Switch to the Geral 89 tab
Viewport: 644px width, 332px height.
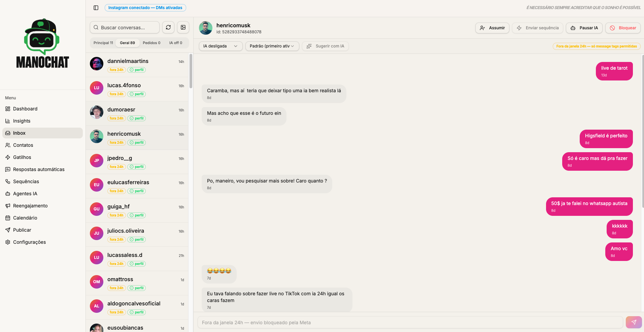point(127,43)
